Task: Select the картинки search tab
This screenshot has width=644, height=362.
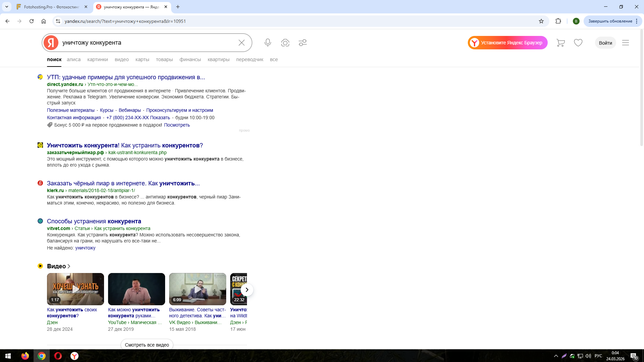Action: [x=98, y=59]
